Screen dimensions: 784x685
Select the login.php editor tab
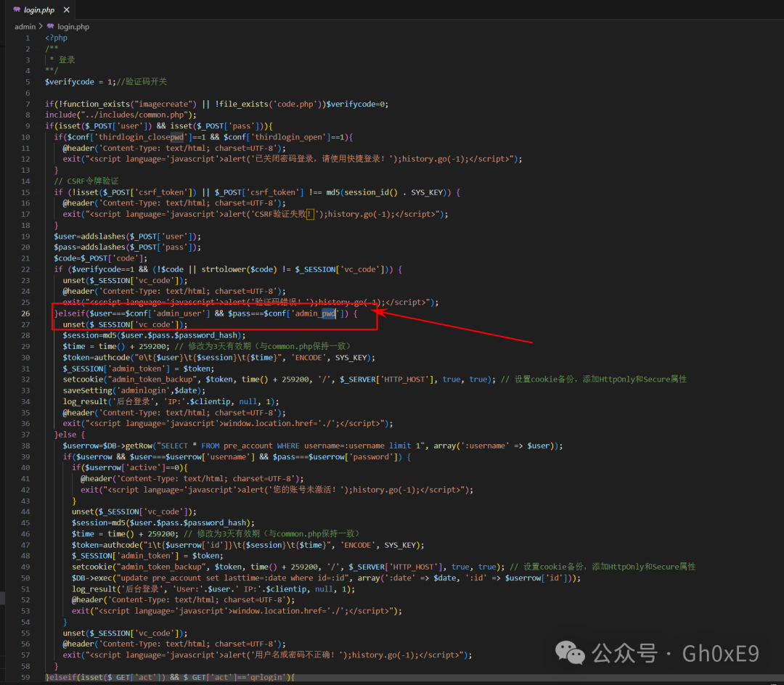40,10
